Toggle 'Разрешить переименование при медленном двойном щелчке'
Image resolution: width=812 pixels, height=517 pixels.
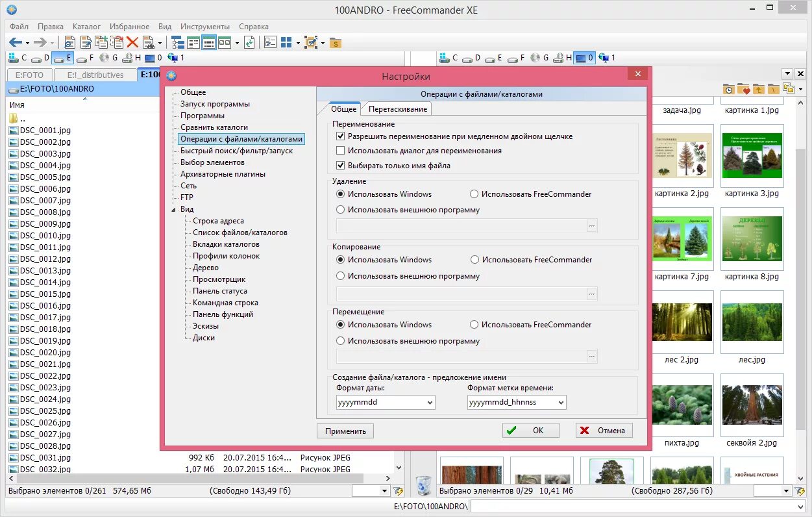341,136
